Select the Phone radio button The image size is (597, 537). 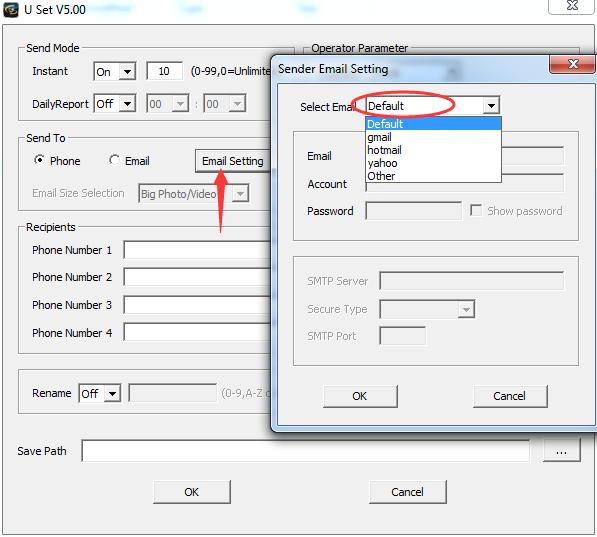39,160
